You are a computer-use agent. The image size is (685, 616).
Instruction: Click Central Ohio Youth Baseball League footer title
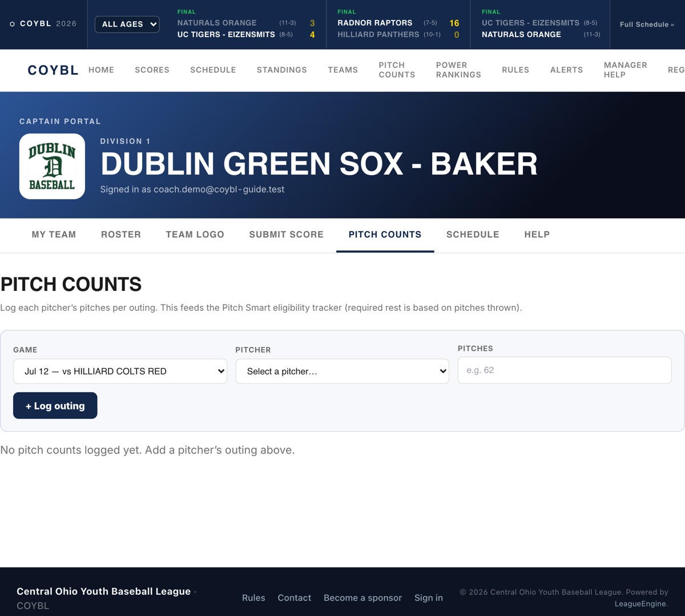tap(103, 591)
